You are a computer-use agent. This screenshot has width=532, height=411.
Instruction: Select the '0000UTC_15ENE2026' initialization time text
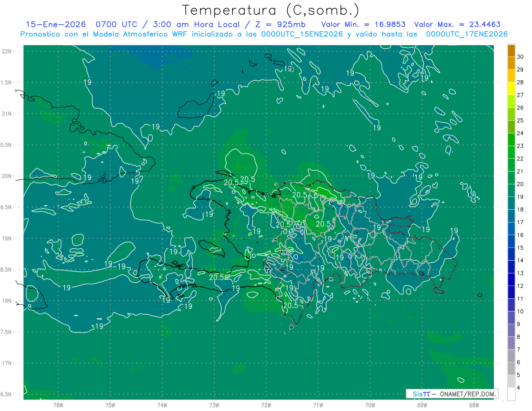coord(302,34)
